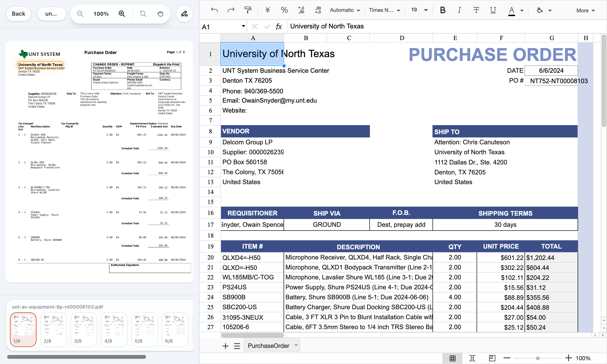This screenshot has height=364, width=607.
Task: Click the redo arrow in spreadsheet toolbar
Action: pos(231,10)
